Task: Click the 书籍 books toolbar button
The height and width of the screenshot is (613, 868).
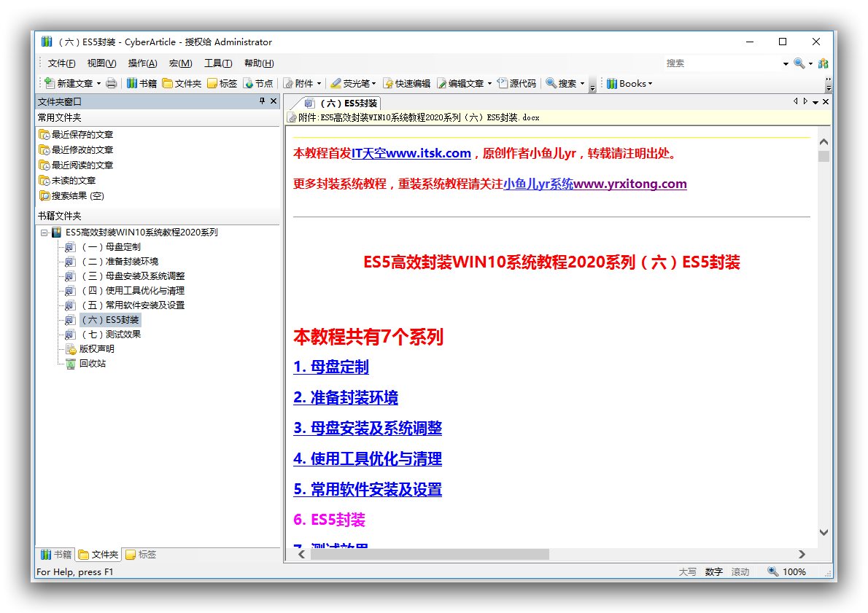Action: pos(142,83)
